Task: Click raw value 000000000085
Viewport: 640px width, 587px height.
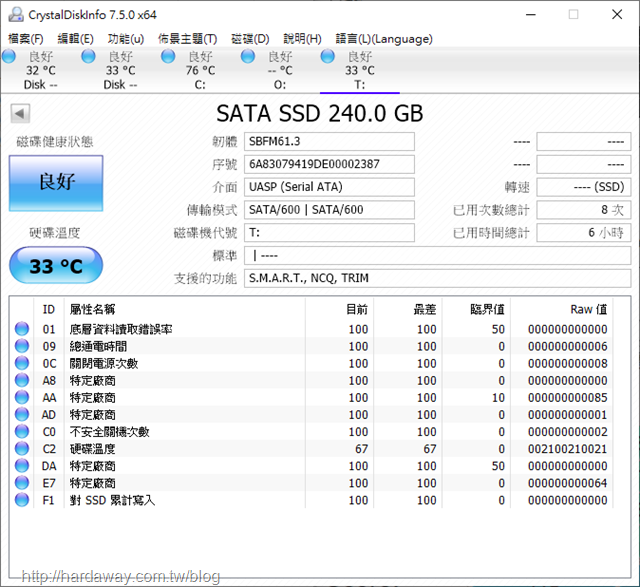Action: [x=567, y=398]
